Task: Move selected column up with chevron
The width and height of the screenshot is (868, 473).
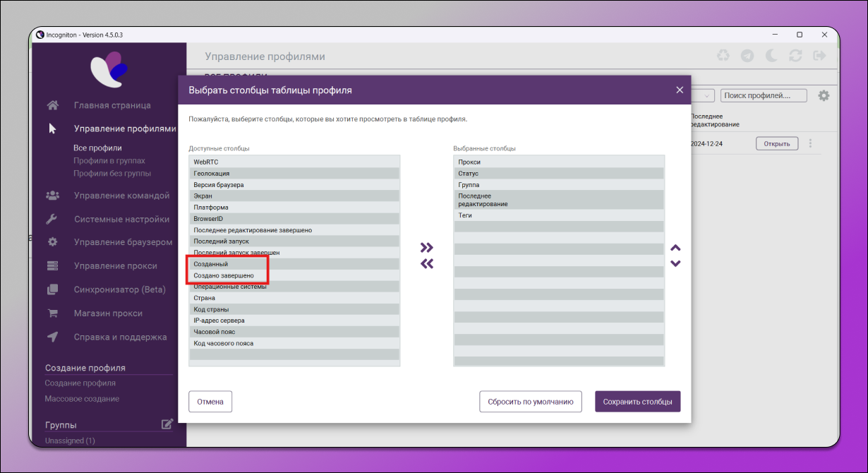Action: coord(675,248)
